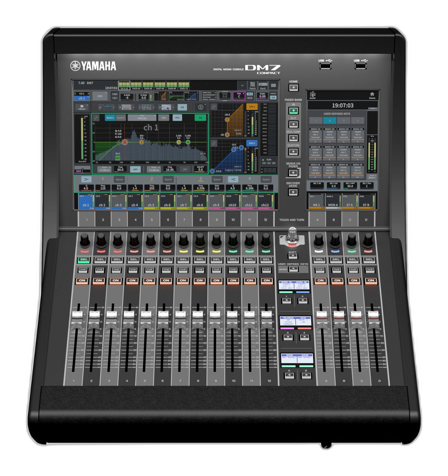The height and width of the screenshot is (476, 448).
Task: Toggle the LPF on button
Action: pyautogui.click(x=185, y=169)
